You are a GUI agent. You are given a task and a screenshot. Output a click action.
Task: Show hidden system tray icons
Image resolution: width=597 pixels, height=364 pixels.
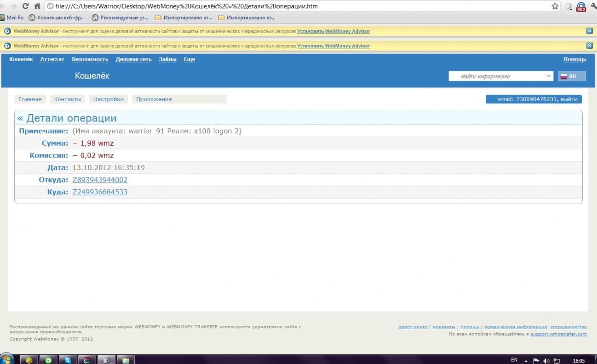(x=526, y=361)
